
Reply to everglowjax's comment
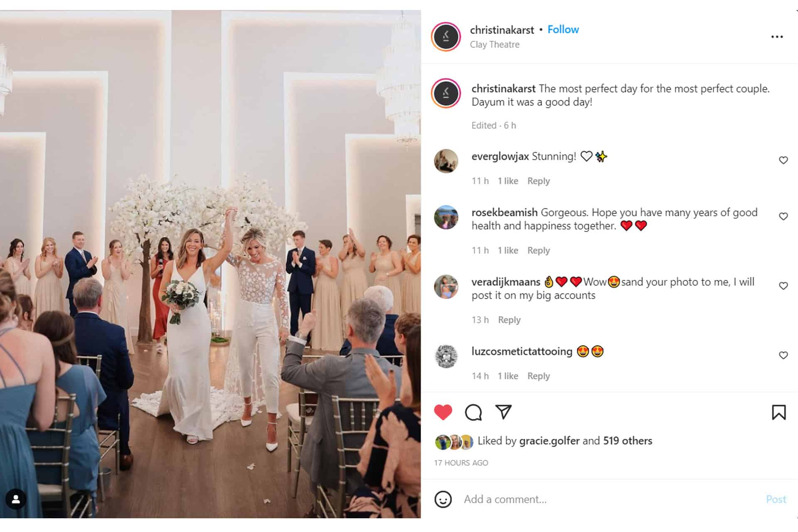(539, 181)
